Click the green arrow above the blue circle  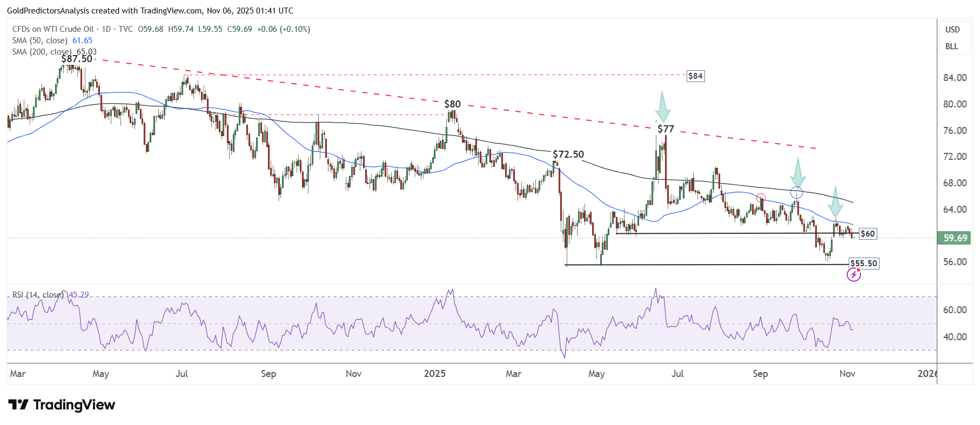click(x=797, y=172)
